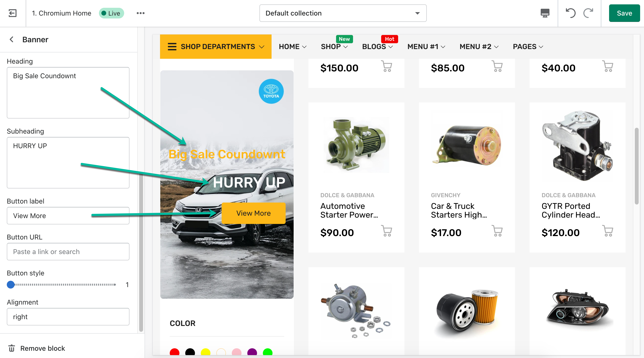Add the $90.00 Automotive Starter to cart
Image resolution: width=644 pixels, height=358 pixels.
click(x=386, y=231)
